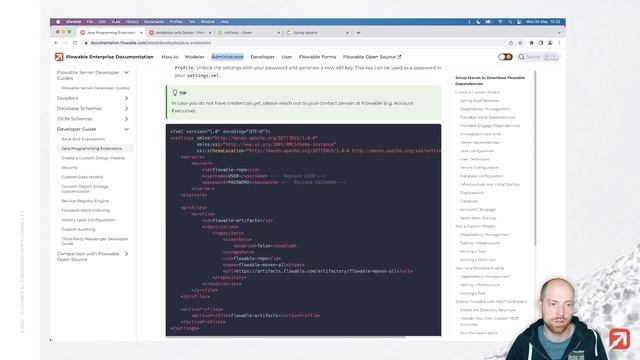Open the Chrome menu in the menu bar
The height and width of the screenshot is (360, 640).
[73, 22]
